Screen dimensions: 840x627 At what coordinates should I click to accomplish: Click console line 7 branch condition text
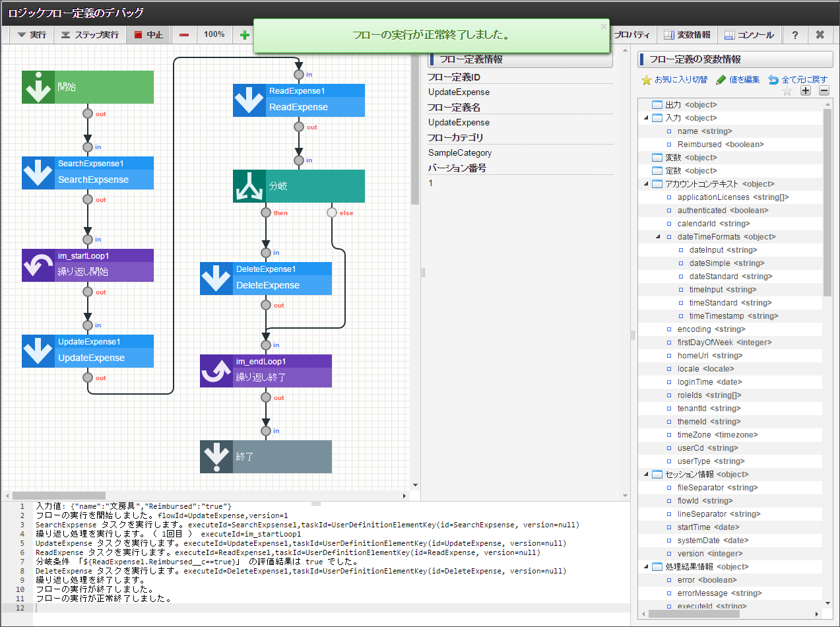click(197, 562)
